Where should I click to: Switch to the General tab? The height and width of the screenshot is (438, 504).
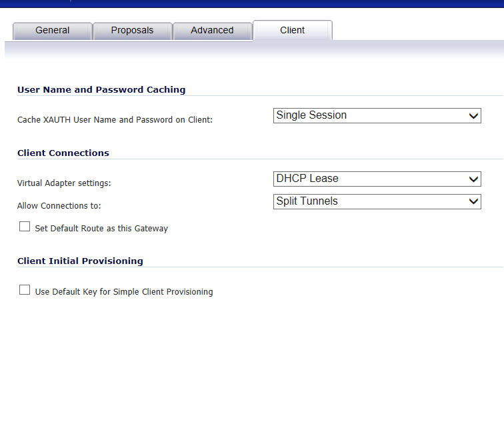(53, 31)
